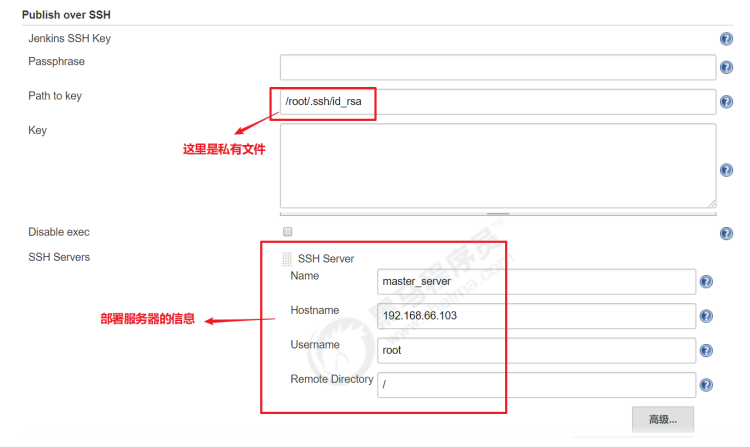
Task: Click inside the Key text area
Action: [498, 165]
